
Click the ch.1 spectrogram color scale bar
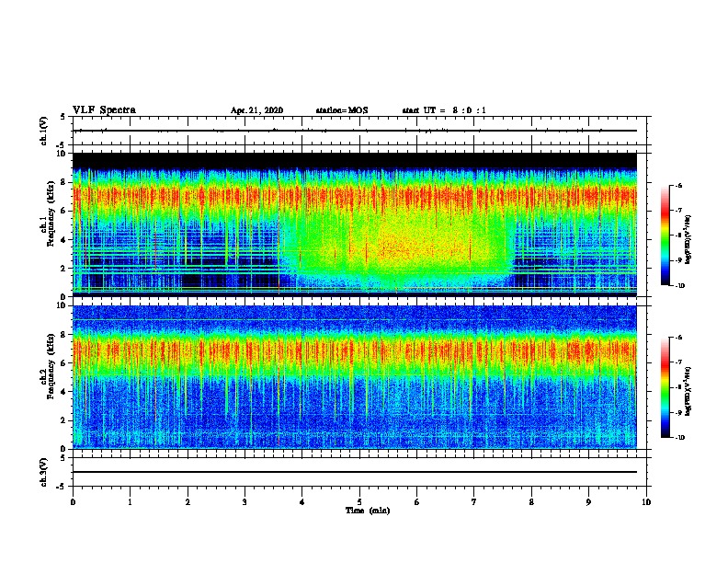coord(665,236)
